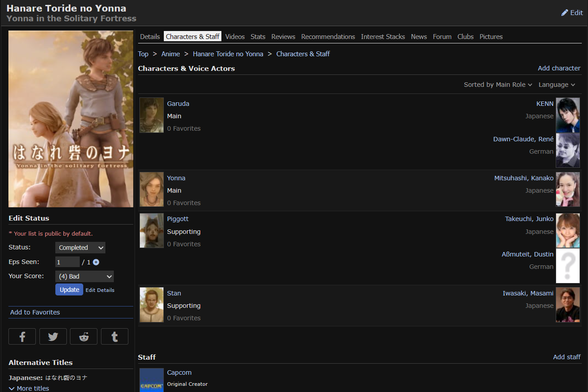Click Characters & Staff breadcrumb link
This screenshot has width=588, height=392.
[303, 54]
